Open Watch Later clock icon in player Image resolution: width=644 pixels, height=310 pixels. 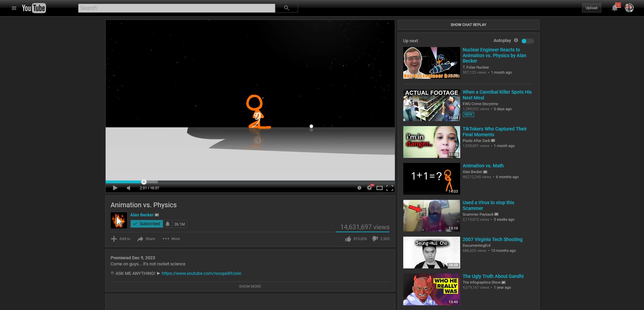[359, 188]
